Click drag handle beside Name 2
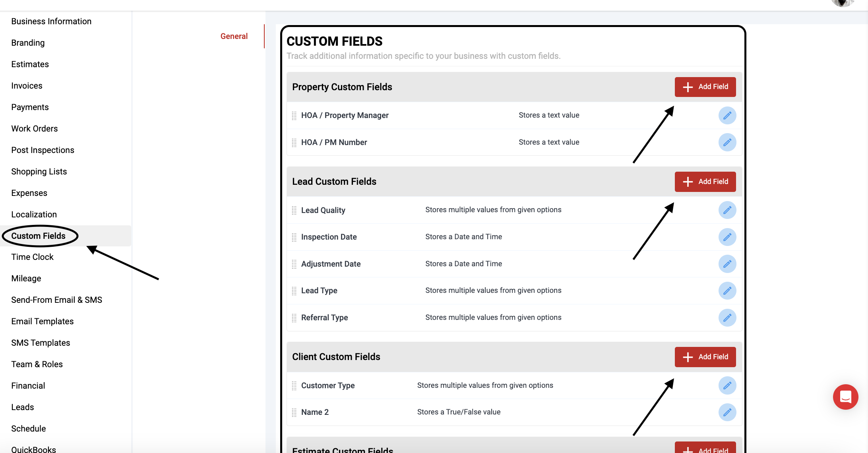 pyautogui.click(x=294, y=412)
